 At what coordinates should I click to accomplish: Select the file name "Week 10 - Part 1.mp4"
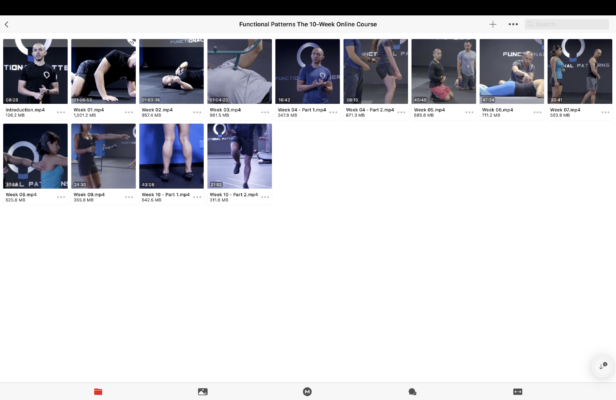pos(165,195)
